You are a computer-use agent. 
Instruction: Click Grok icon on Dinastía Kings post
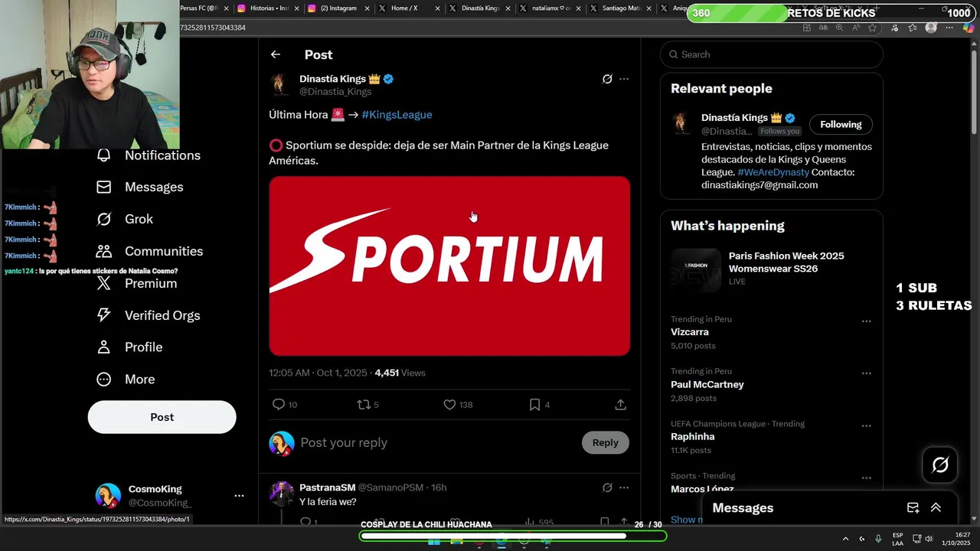607,79
